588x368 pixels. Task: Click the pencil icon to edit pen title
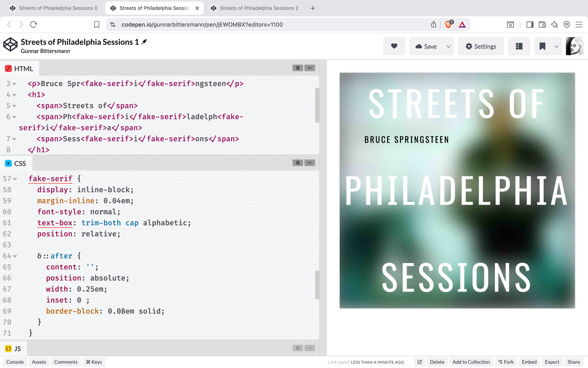[144, 42]
